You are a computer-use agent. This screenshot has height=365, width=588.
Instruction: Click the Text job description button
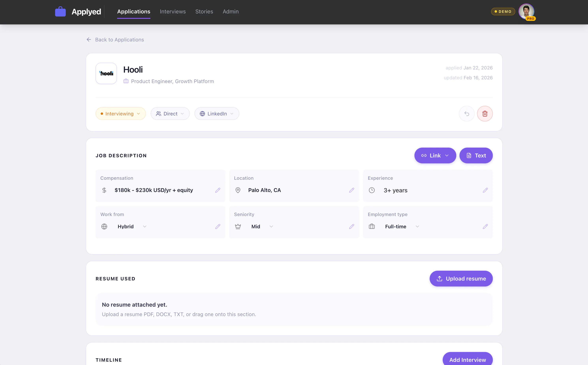pos(476,155)
